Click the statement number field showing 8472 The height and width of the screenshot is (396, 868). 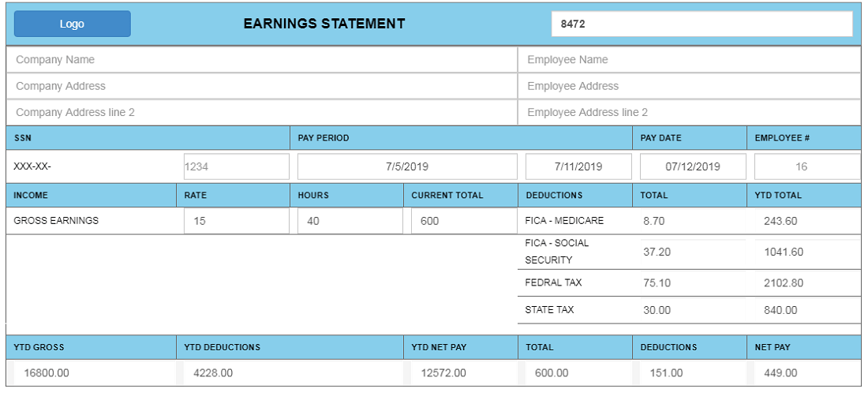click(x=702, y=24)
